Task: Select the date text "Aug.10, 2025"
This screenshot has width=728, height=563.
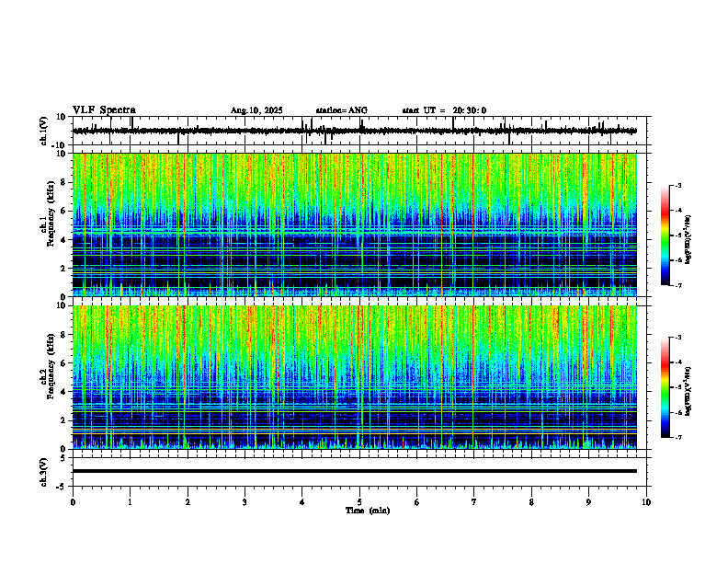Action: 256,110
